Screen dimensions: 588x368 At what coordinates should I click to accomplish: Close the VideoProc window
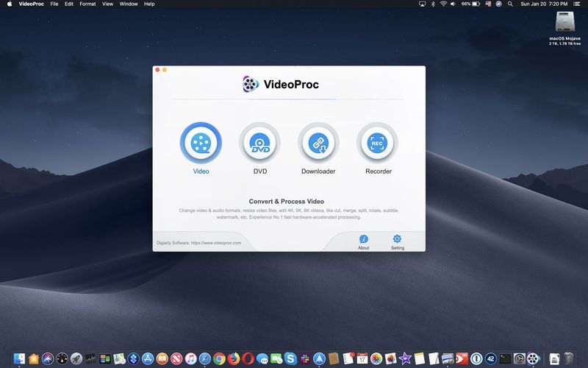pos(157,70)
